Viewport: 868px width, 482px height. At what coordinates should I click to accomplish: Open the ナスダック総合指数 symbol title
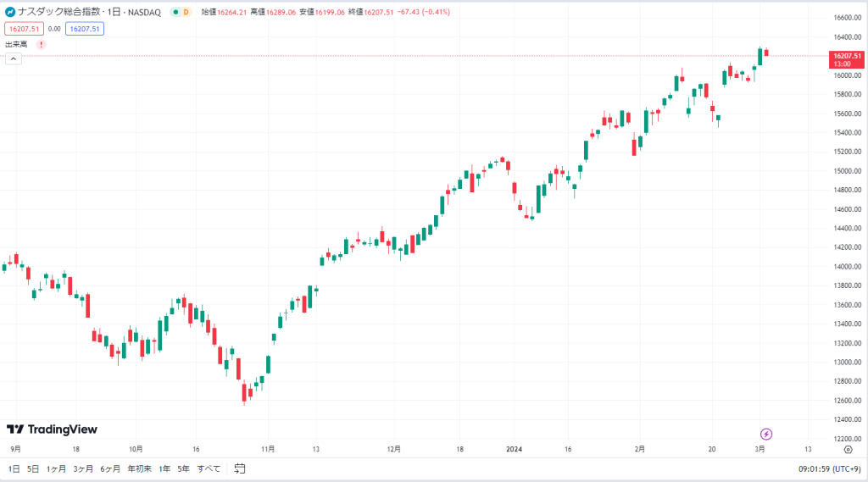click(x=59, y=12)
